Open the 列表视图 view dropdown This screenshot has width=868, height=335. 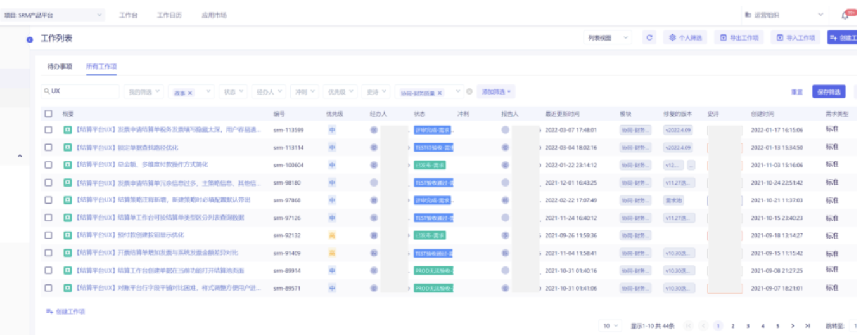[x=607, y=38]
